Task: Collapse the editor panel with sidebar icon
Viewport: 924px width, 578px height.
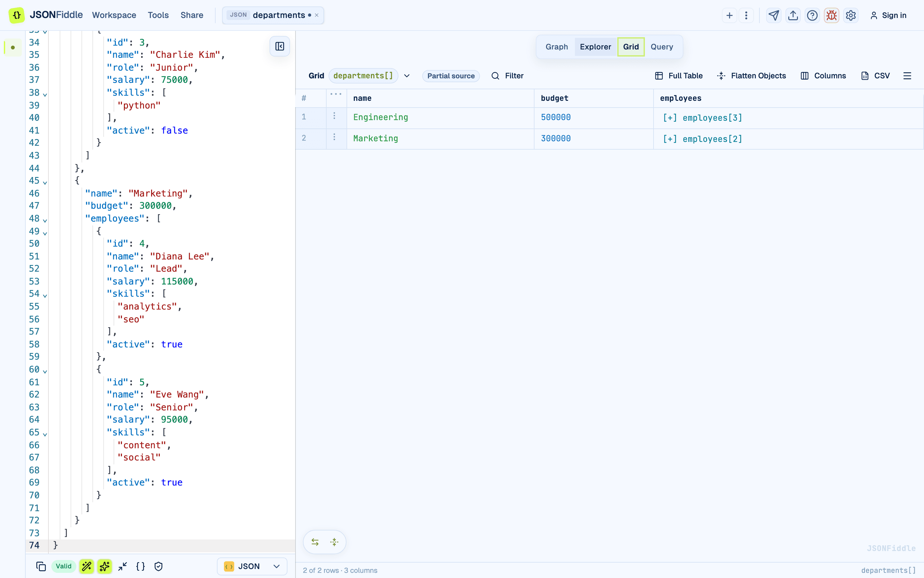Action: [x=280, y=46]
